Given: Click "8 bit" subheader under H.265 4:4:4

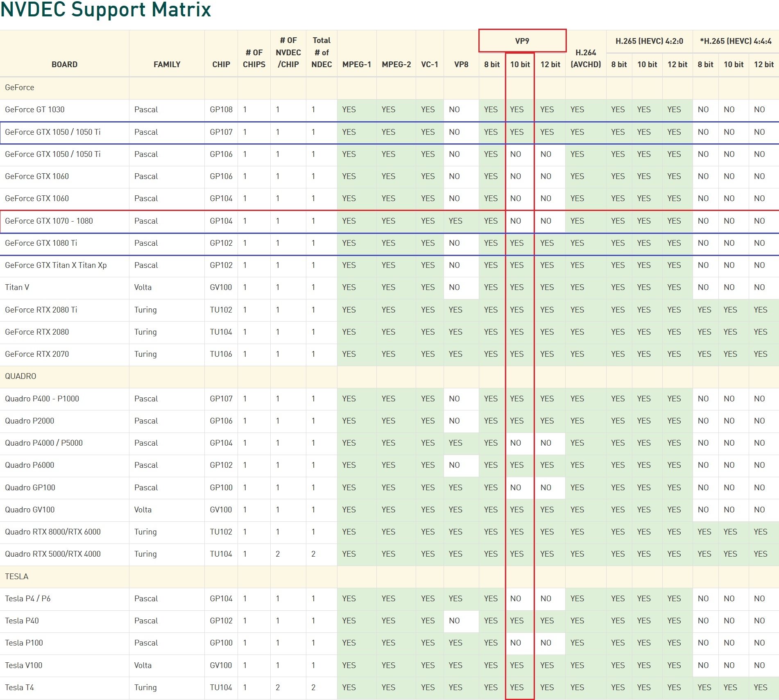Looking at the screenshot, I should pyautogui.click(x=705, y=64).
